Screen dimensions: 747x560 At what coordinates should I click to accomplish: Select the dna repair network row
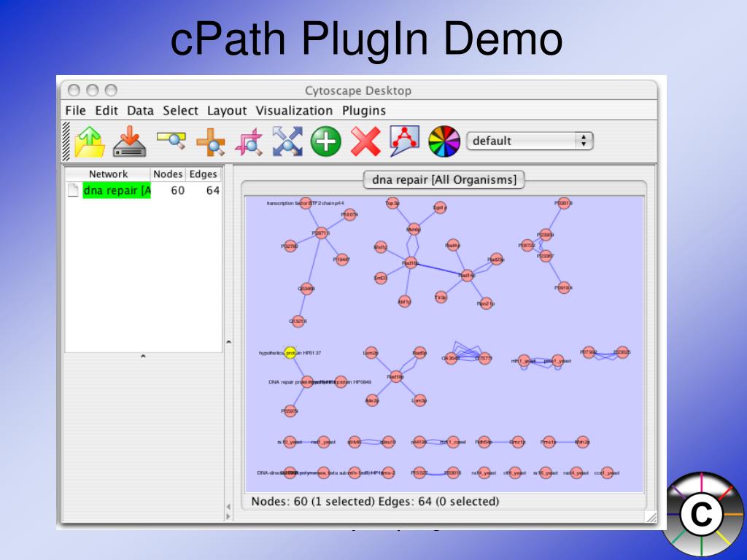(x=143, y=190)
